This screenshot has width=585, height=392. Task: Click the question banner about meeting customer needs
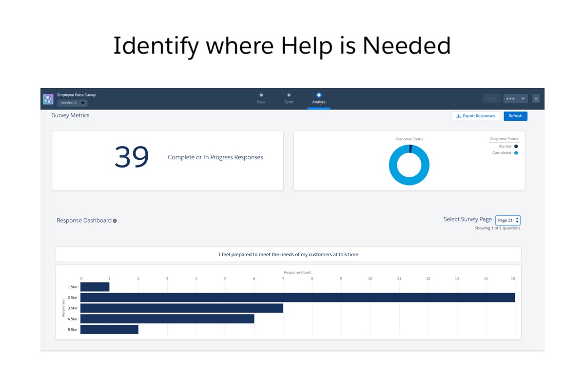tap(289, 254)
